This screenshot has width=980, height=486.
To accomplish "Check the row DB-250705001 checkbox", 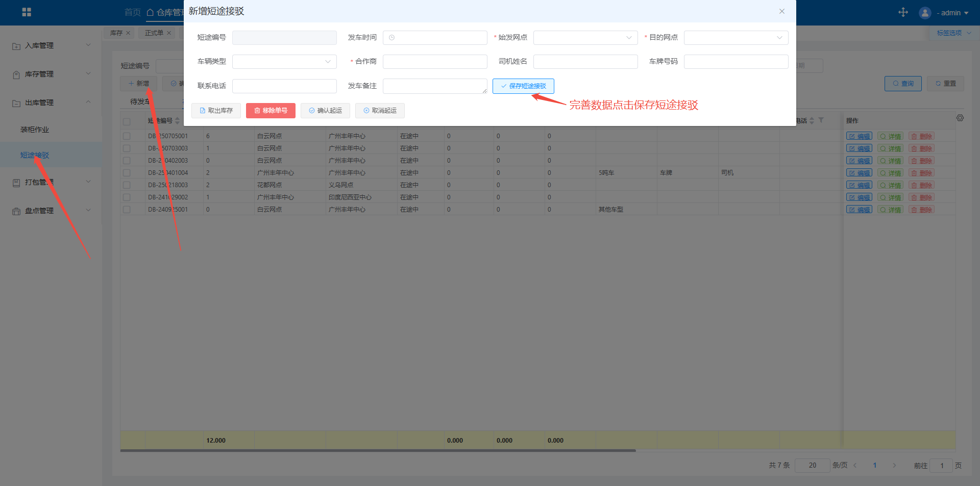I will (127, 136).
